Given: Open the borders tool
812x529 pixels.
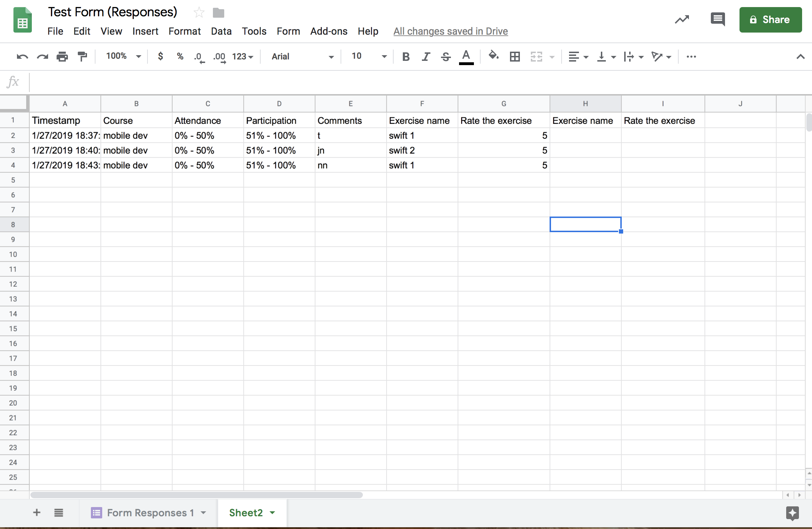Looking at the screenshot, I should (515, 57).
